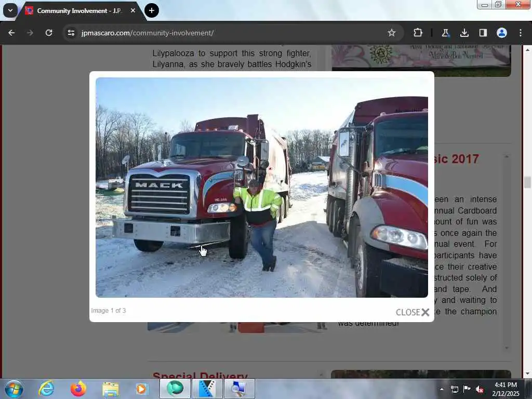Click the Special Delivery heading

200,376
